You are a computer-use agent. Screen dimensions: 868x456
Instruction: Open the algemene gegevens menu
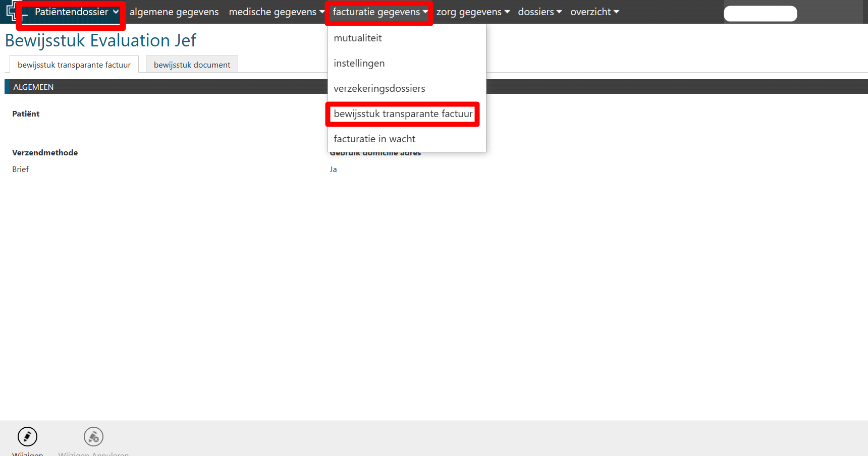coord(174,12)
